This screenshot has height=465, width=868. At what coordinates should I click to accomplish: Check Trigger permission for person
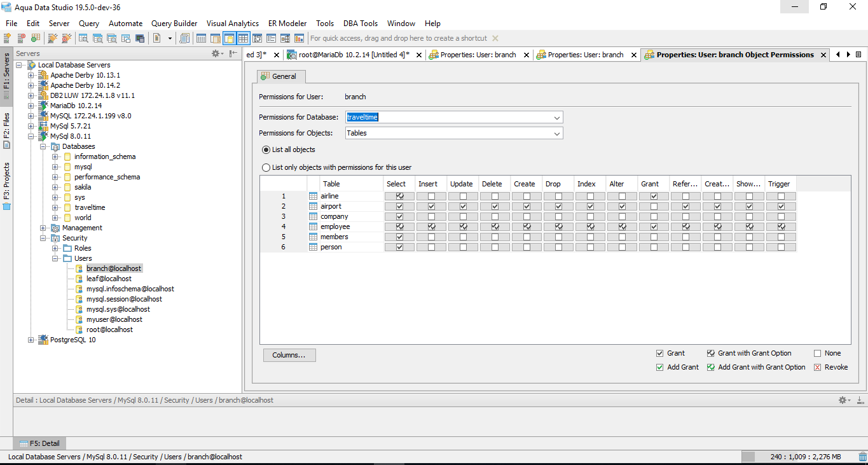[x=781, y=247]
